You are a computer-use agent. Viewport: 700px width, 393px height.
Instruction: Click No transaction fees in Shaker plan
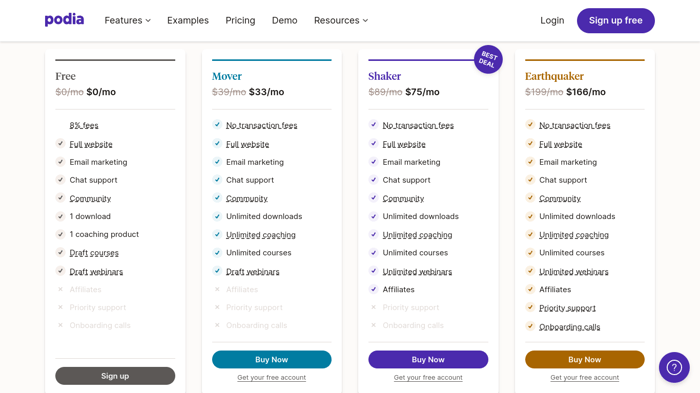418,125
